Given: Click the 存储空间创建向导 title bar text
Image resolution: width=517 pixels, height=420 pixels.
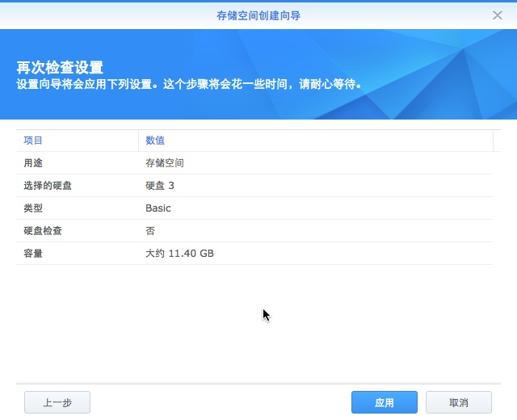Looking at the screenshot, I should click(x=258, y=15).
